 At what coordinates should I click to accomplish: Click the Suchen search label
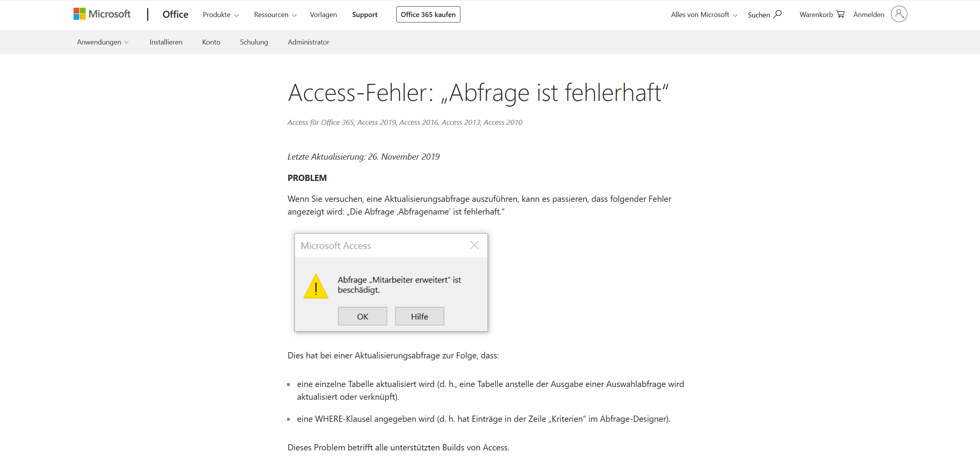click(759, 15)
